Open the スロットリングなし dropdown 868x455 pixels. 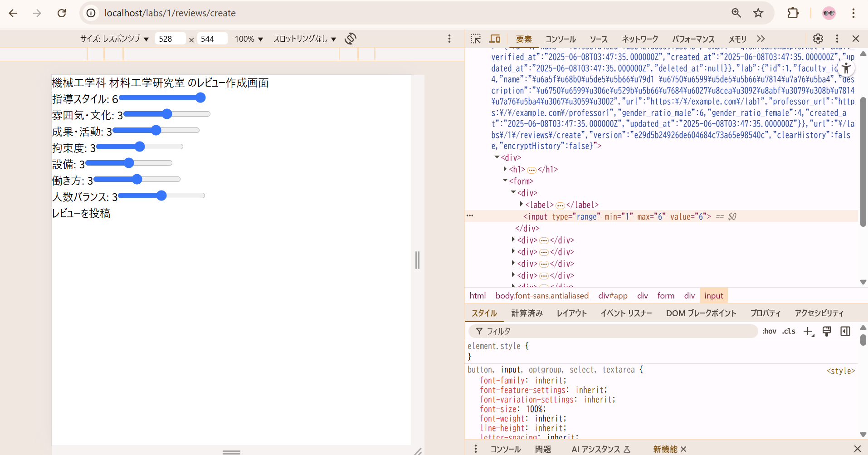point(305,39)
